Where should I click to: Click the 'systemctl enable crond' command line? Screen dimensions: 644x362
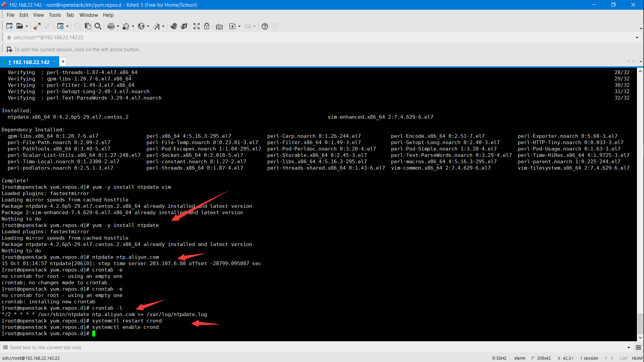[x=80, y=327]
